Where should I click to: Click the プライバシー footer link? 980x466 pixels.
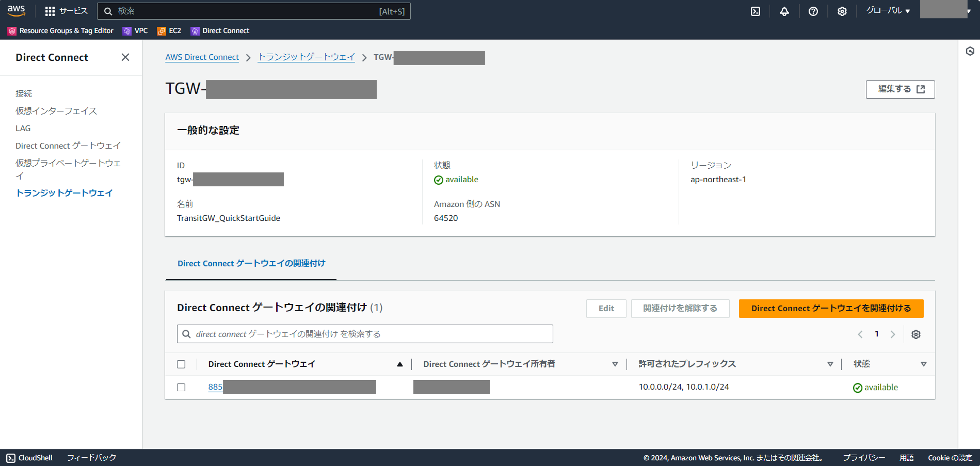(x=864, y=458)
